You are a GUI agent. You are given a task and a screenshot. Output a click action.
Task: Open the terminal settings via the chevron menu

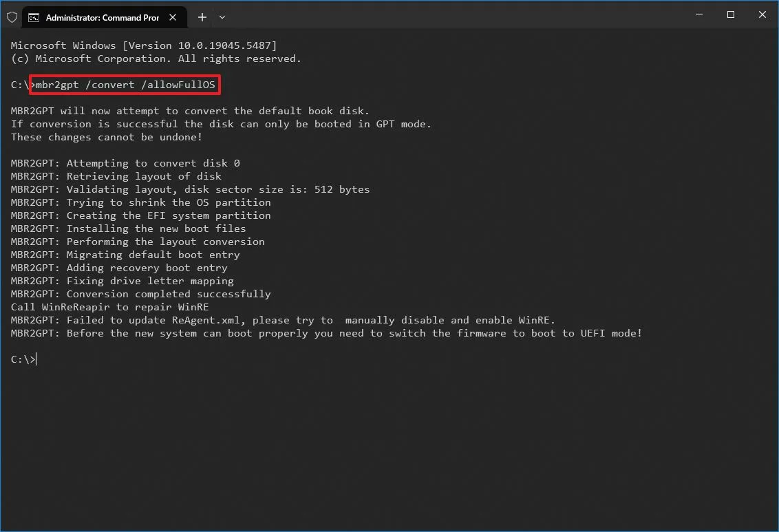click(222, 17)
